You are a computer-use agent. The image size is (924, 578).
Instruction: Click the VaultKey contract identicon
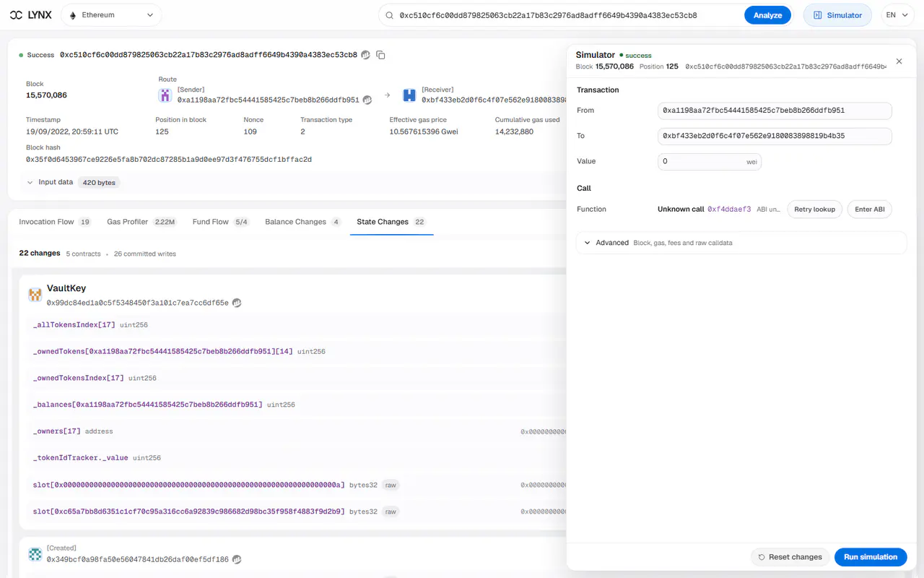pos(35,295)
